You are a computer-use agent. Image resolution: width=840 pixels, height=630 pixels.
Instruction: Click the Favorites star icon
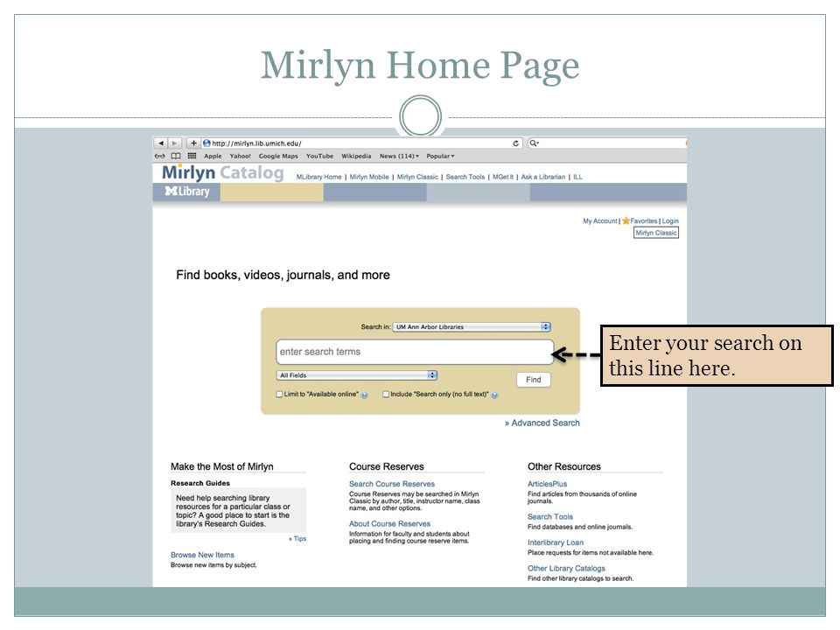(626, 220)
